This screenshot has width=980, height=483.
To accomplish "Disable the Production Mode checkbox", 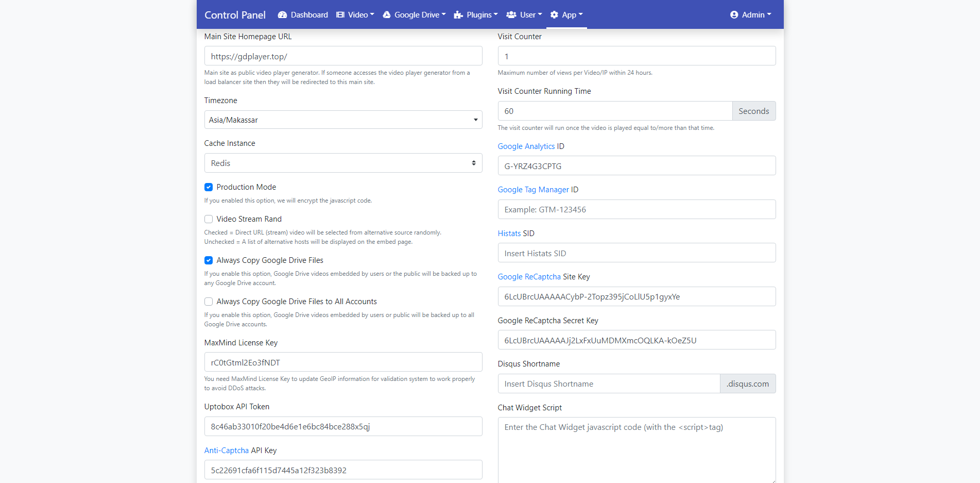I will point(209,187).
